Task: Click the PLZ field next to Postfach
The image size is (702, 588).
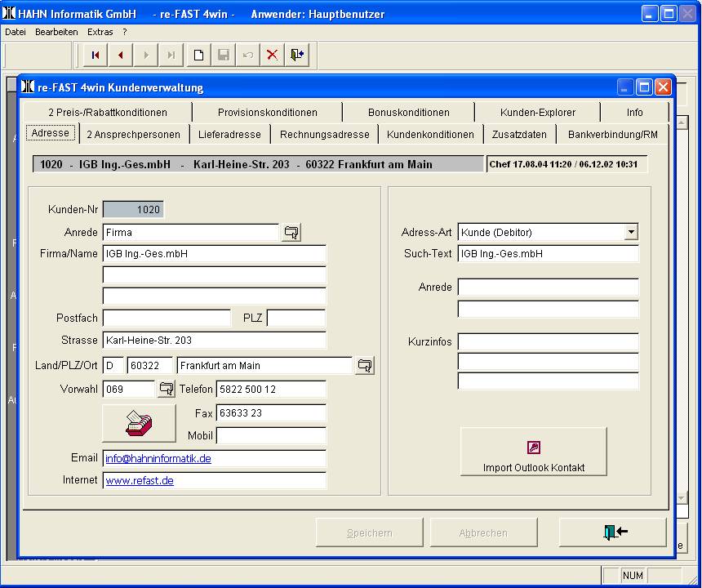Action: coord(296,318)
